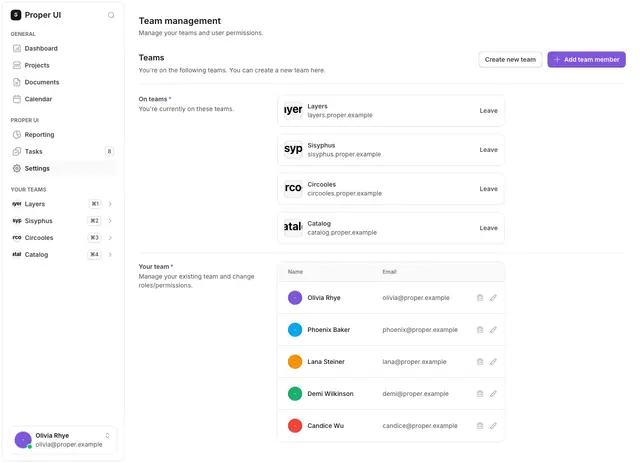Click Candice Wu's red avatar
640x463 pixels.
(295, 426)
